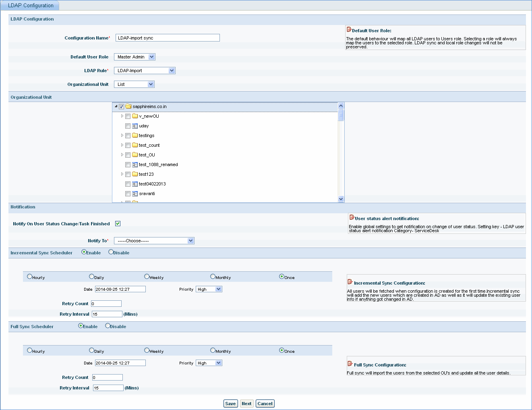Click the OU tree scrollbar down arrow
Viewport: 532px width, 410px height.
pos(341,199)
